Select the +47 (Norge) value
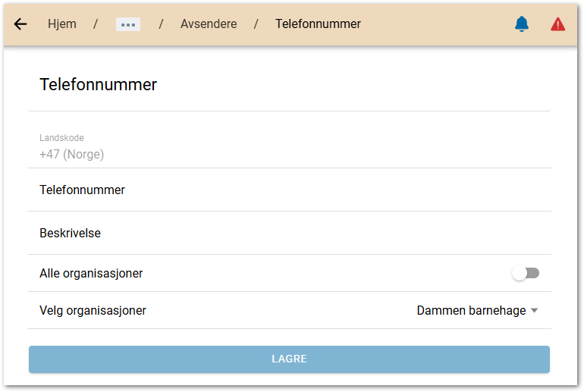The width and height of the screenshot is (584, 392). point(71,155)
